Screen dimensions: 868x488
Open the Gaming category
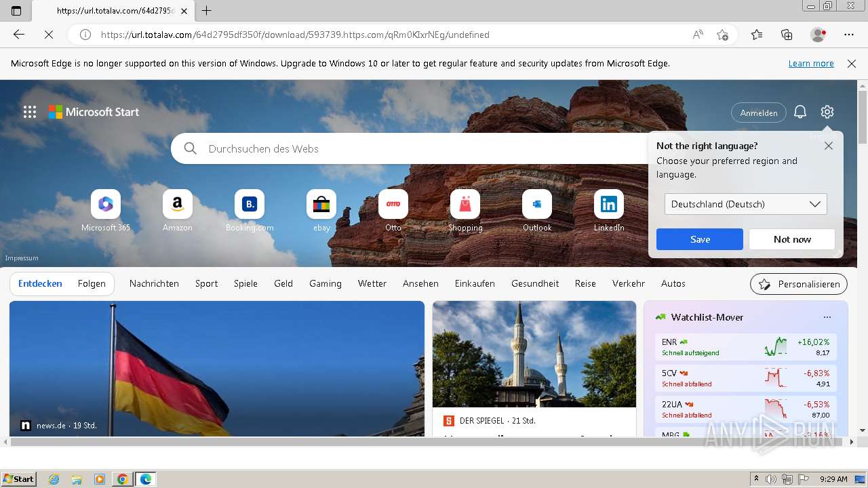[x=325, y=284]
